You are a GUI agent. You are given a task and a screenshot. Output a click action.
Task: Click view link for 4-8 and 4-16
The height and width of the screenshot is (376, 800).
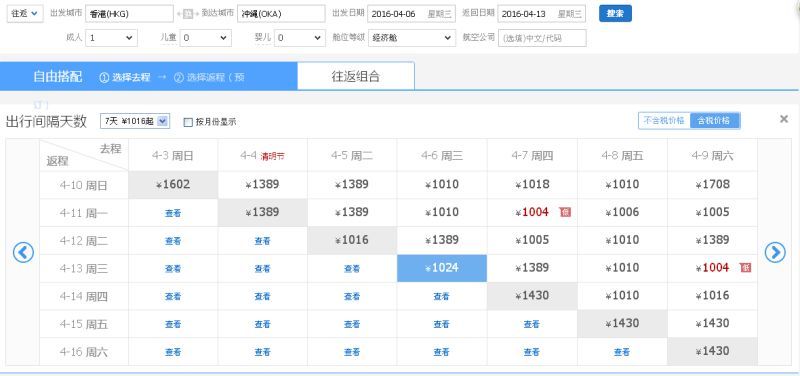pyautogui.click(x=622, y=352)
